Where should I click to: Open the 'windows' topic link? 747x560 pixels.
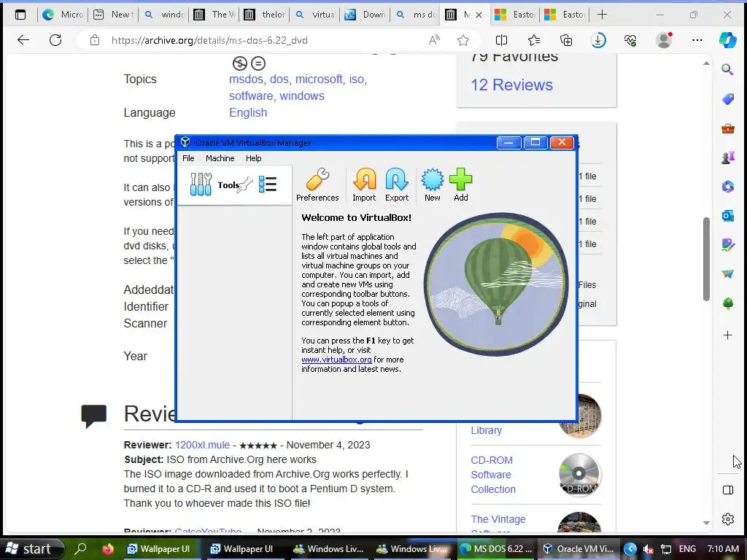(302, 96)
